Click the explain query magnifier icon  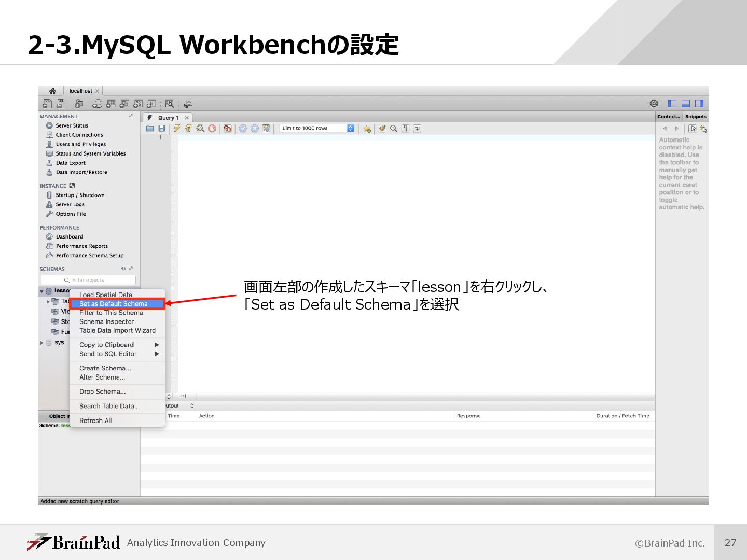coord(200,128)
